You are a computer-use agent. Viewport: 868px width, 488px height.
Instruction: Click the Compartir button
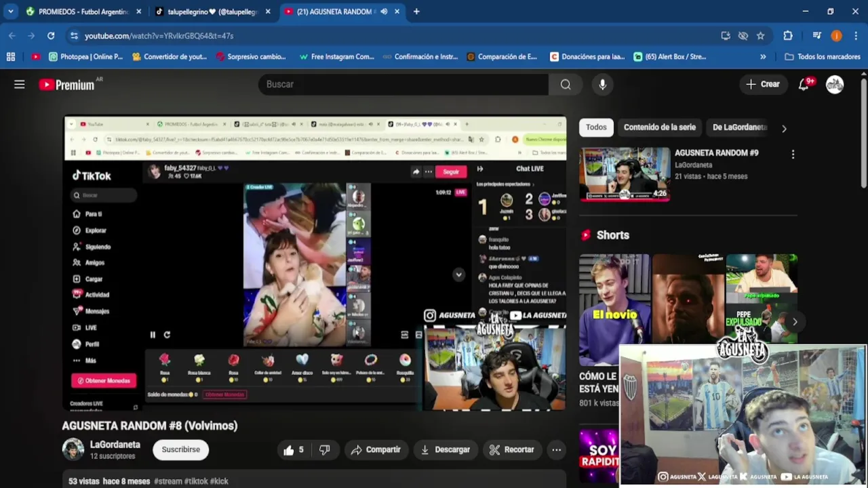pyautogui.click(x=376, y=449)
